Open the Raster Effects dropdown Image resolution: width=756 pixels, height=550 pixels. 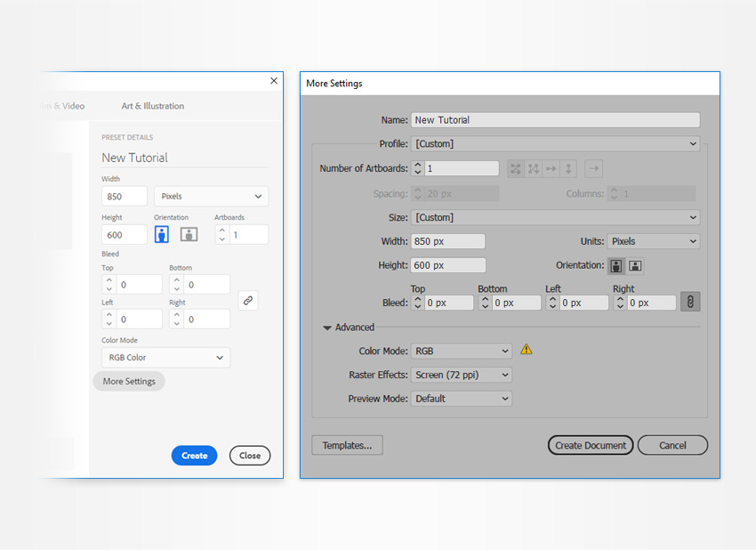coord(462,375)
